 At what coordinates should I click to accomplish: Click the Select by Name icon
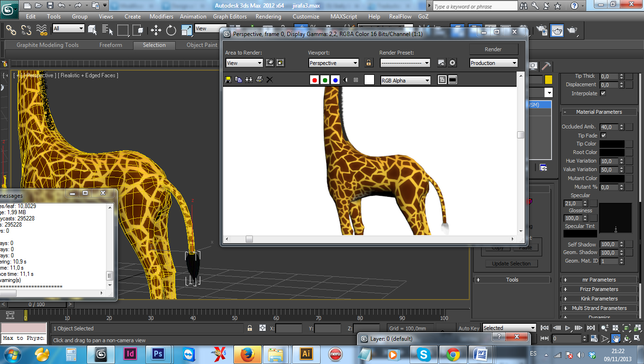pos(107,30)
